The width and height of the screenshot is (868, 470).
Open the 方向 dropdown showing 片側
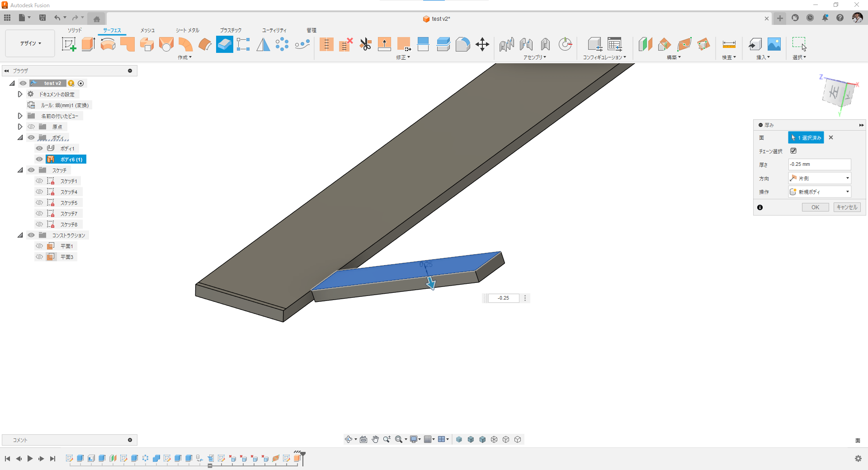click(x=820, y=178)
